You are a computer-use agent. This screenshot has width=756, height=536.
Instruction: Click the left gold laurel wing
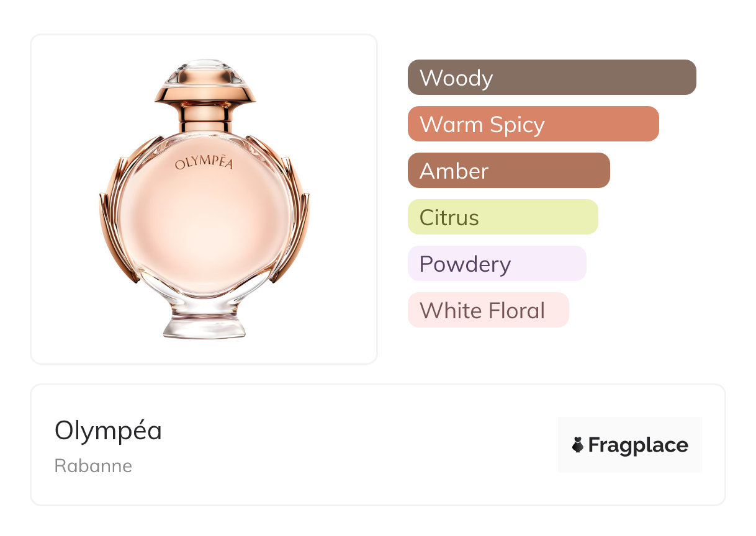[110, 211]
